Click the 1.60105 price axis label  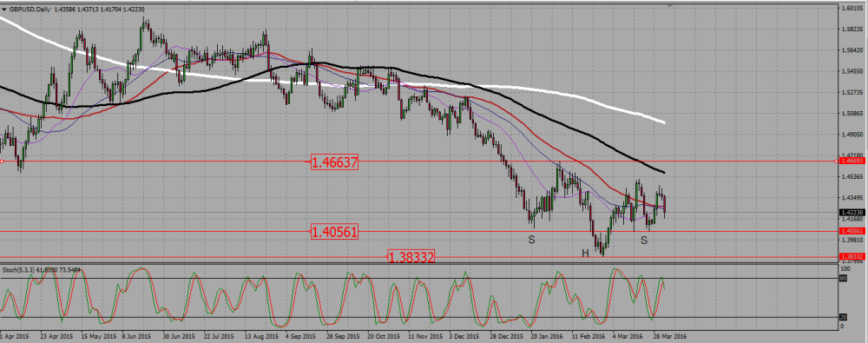852,9
